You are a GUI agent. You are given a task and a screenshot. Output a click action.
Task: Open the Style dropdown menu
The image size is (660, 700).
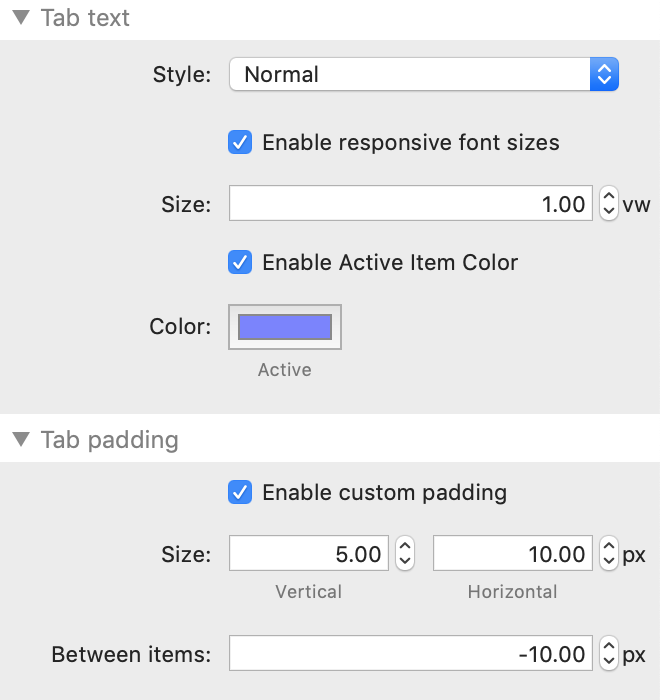(424, 74)
